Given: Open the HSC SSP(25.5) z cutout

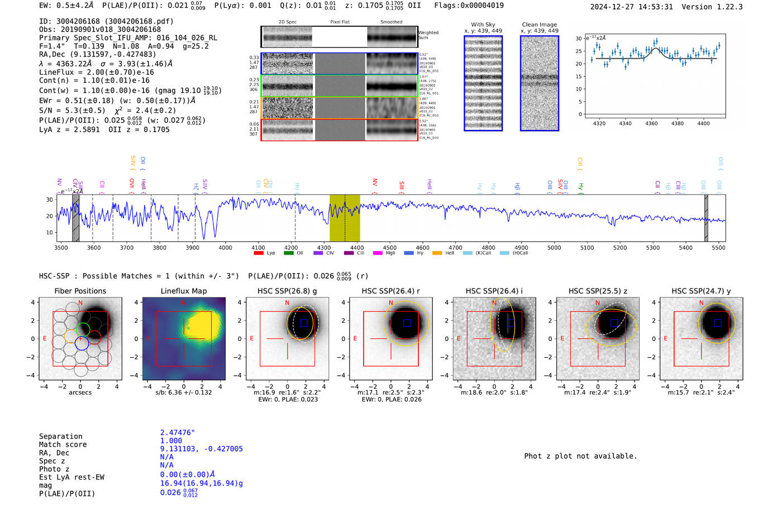Looking at the screenshot, I should tap(598, 338).
